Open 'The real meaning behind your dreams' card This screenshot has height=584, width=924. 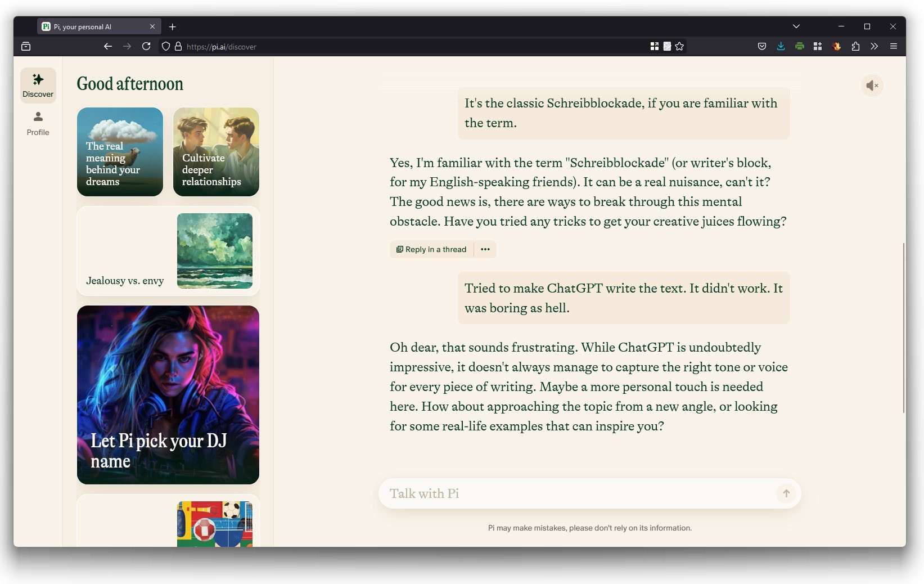click(x=120, y=152)
